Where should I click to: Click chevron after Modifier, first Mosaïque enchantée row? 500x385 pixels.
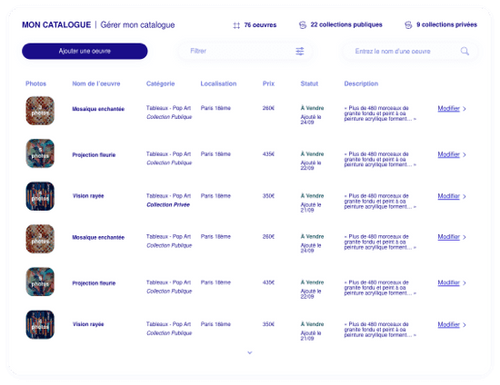pos(464,109)
